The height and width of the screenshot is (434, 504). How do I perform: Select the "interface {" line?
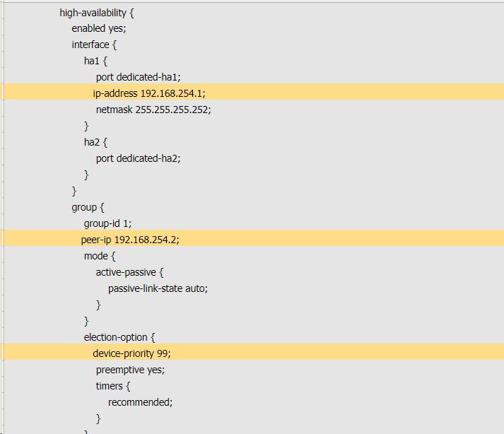click(x=95, y=45)
